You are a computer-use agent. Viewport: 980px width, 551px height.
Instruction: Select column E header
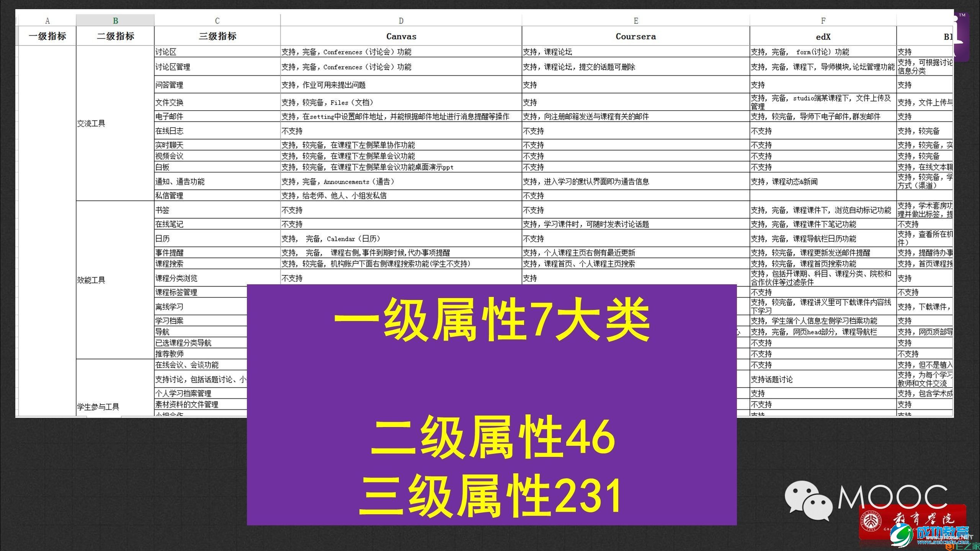click(635, 21)
